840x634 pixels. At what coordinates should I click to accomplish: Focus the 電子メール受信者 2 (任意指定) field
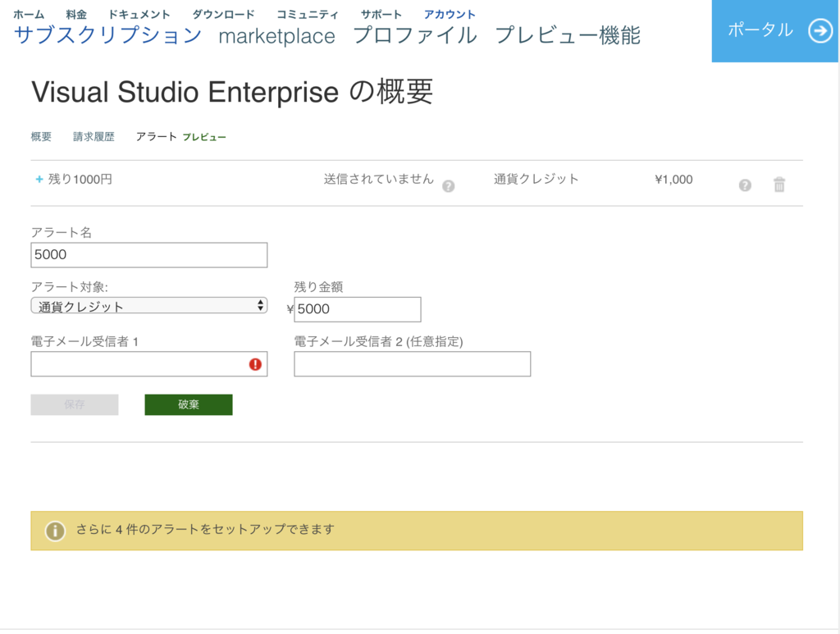[413, 364]
